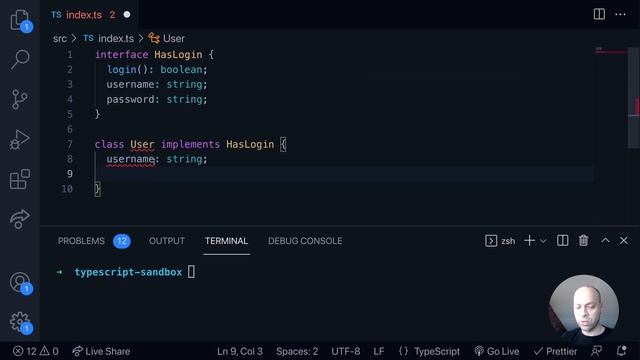
Task: Close unsaved index.ts tab dot
Action: coord(127,15)
